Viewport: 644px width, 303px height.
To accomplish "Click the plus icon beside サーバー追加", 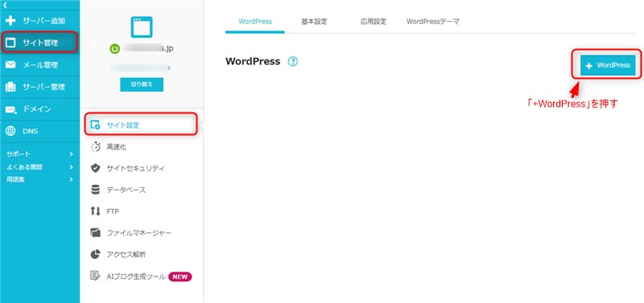I will [10, 21].
